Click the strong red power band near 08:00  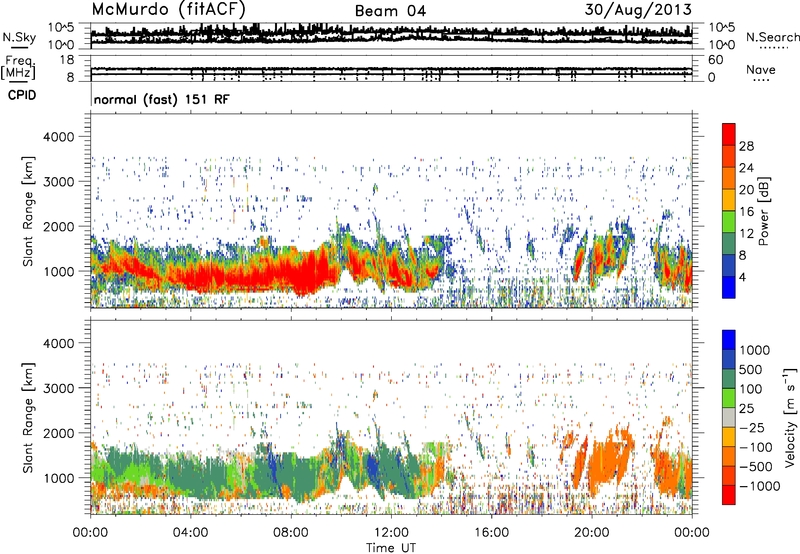pyautogui.click(x=301, y=274)
